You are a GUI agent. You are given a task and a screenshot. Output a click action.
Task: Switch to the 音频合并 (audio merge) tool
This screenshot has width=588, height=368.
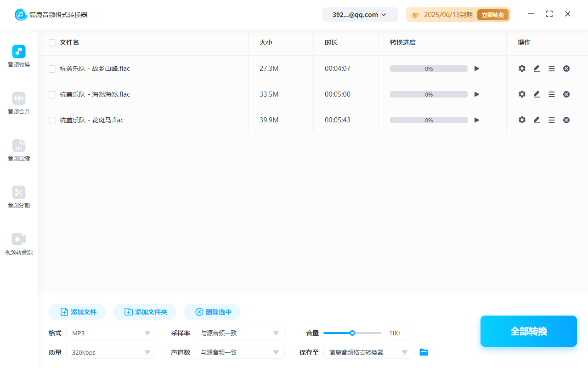(x=18, y=103)
